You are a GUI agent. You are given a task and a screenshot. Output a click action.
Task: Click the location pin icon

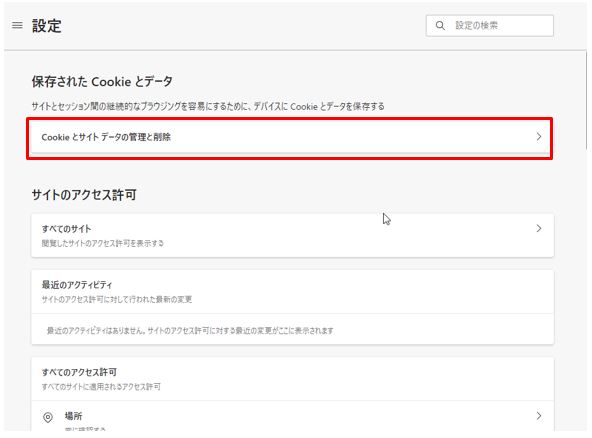(48, 417)
